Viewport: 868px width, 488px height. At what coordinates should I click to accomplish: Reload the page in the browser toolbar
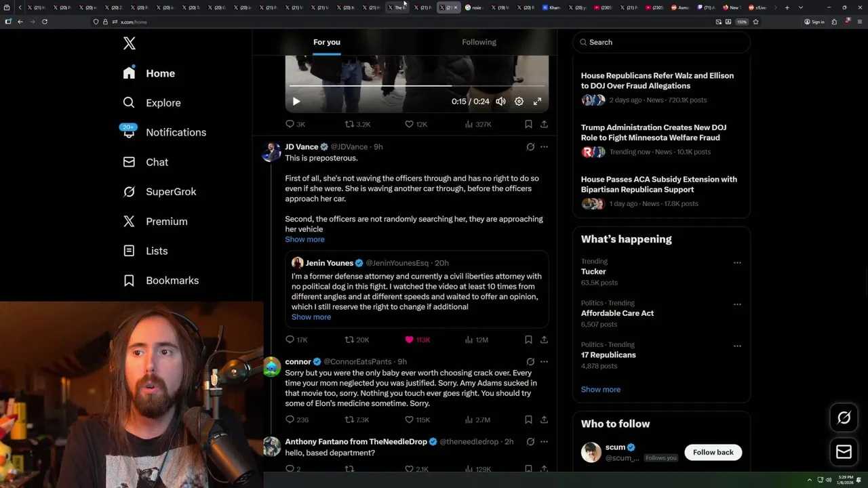point(45,22)
